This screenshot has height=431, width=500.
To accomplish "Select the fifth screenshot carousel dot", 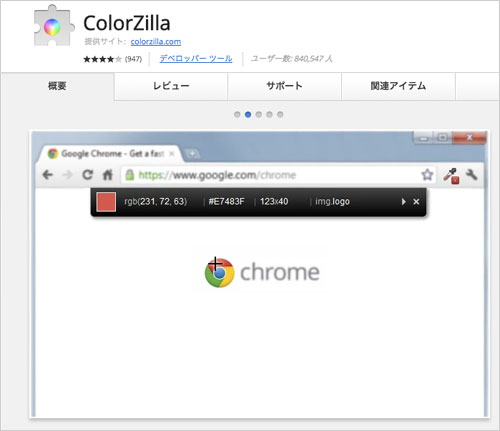I will tap(280, 114).
